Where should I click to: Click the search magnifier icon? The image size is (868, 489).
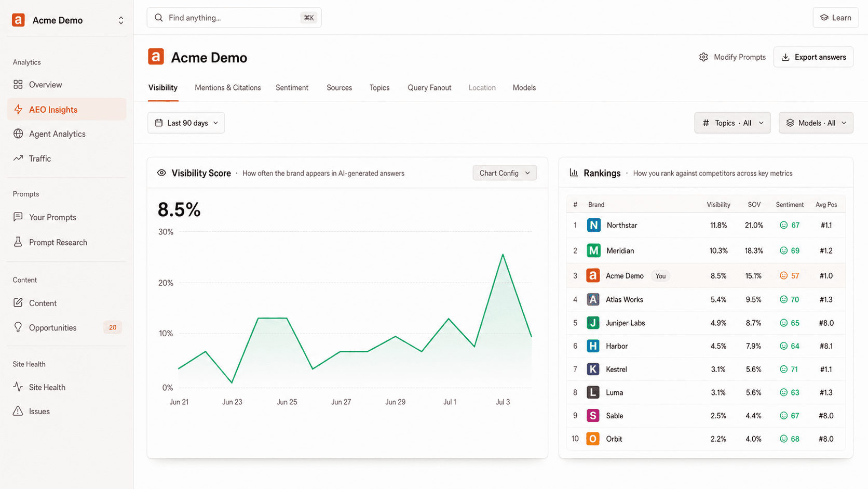pos(159,18)
